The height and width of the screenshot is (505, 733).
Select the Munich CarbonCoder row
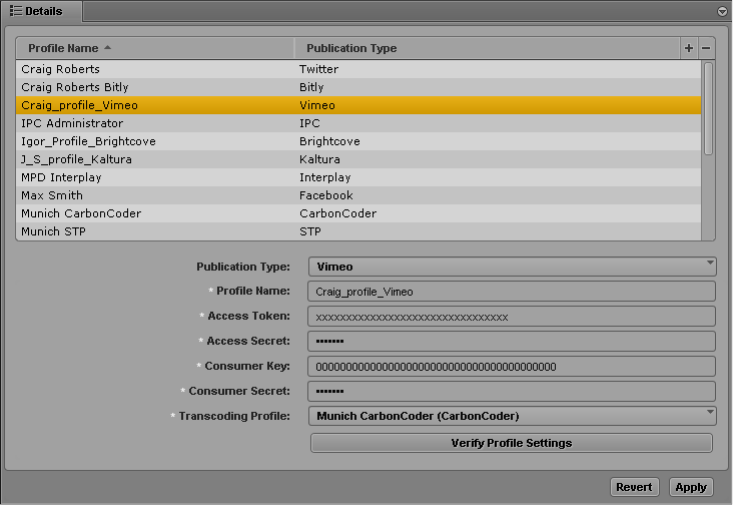coord(359,214)
